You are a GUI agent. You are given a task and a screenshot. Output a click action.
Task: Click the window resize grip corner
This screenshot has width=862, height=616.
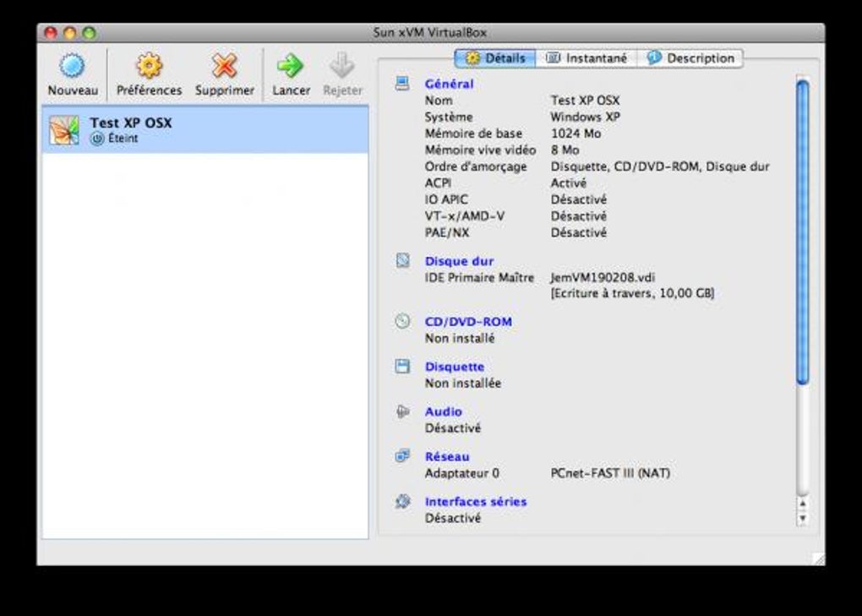click(819, 559)
